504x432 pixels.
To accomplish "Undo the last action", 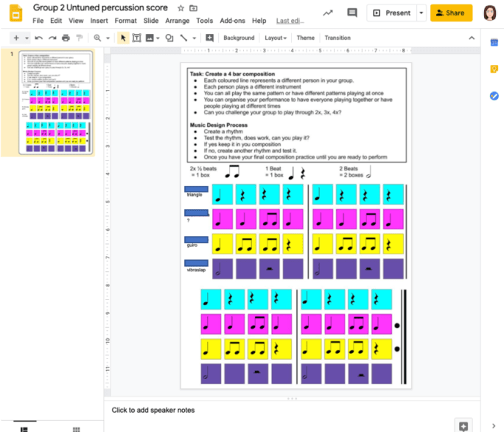I will point(38,38).
